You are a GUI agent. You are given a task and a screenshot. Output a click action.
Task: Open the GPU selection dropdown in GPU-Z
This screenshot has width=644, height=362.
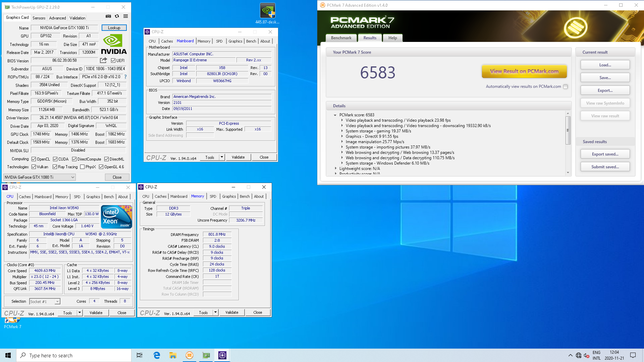tap(39, 177)
